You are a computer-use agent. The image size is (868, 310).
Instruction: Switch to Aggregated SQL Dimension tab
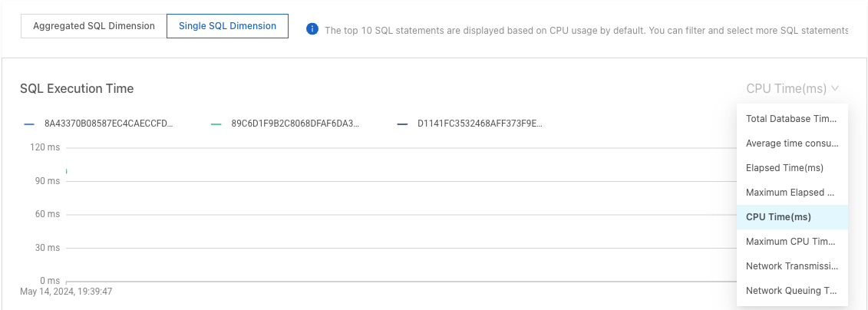pos(94,26)
